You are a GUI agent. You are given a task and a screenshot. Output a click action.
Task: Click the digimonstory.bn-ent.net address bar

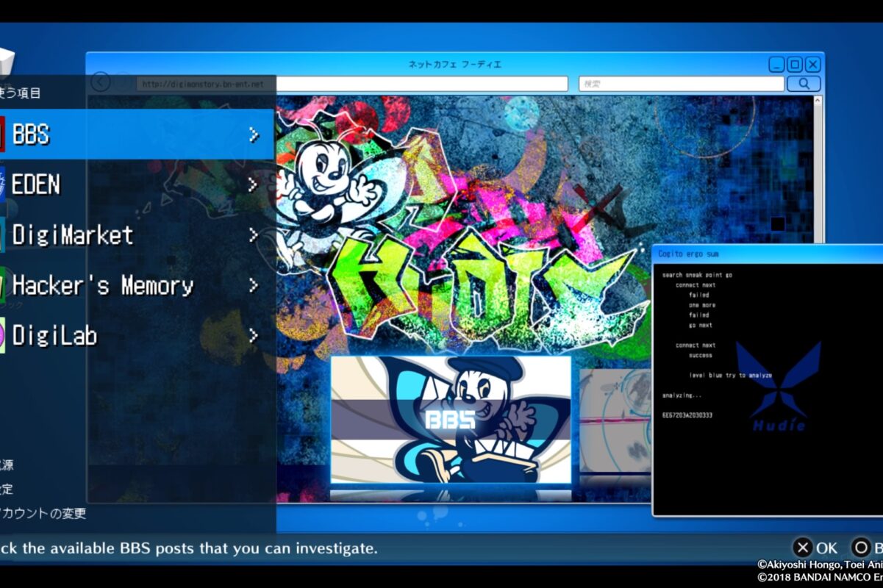(x=352, y=84)
